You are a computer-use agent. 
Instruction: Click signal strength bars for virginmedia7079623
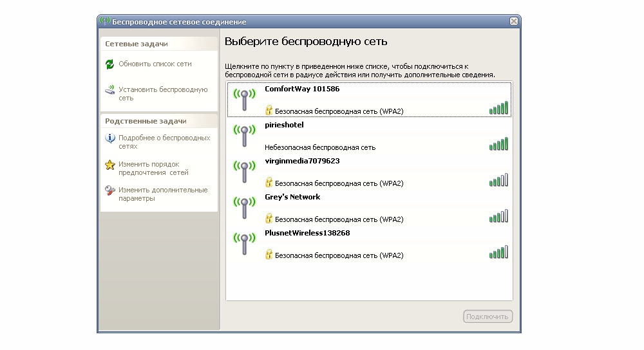pyautogui.click(x=498, y=180)
